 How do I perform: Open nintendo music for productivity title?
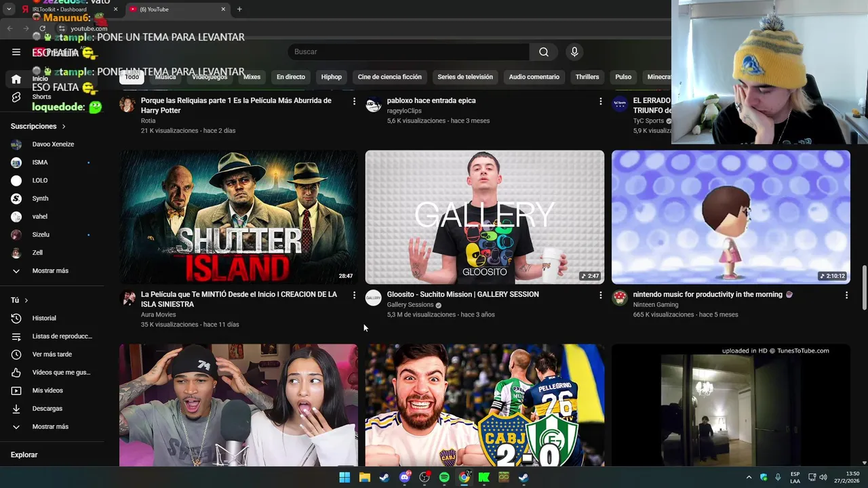click(x=712, y=295)
